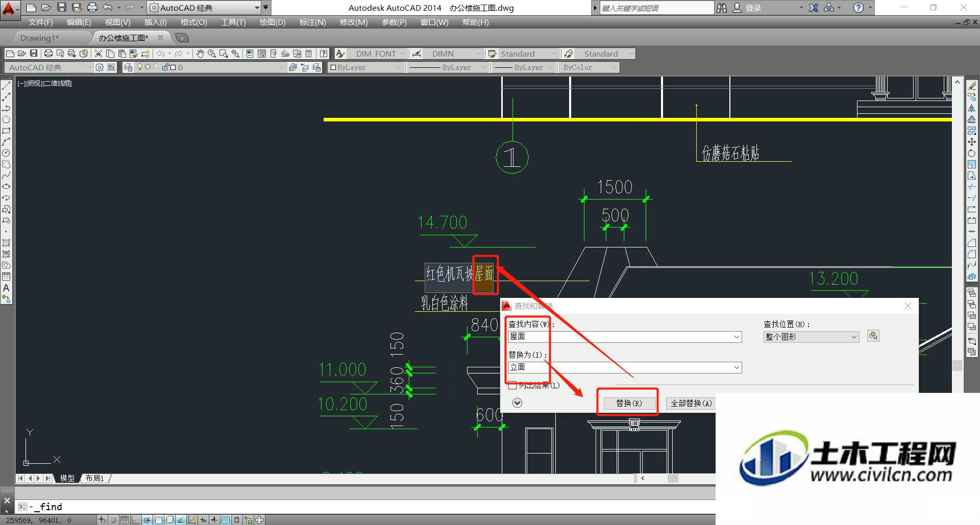Open the Properties palette icon
The height and width of the screenshot is (525, 980).
point(250,54)
